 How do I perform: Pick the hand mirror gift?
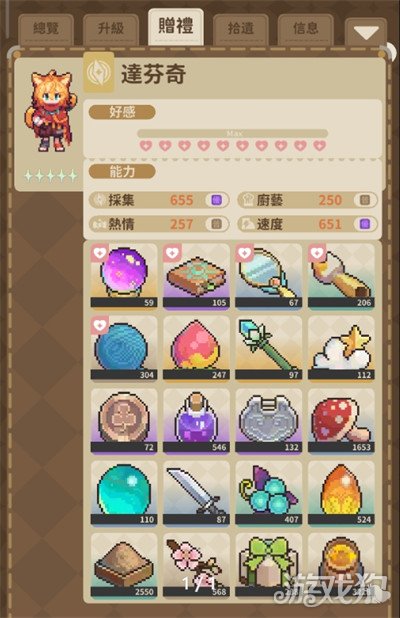[269, 276]
